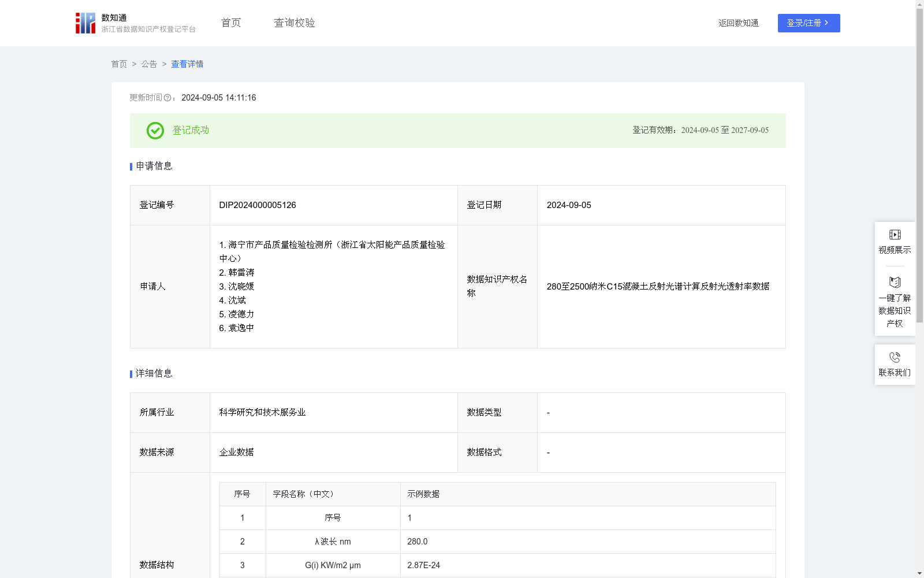Screen dimensions: 924x578
Task: Click applicant name 袁逸中
Action: point(241,328)
